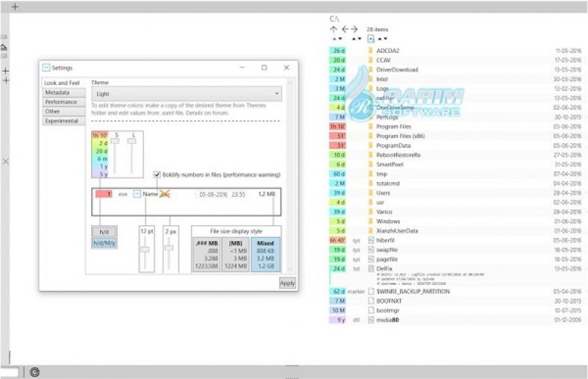Image resolution: width=588 pixels, height=379 pixels.
Task: Select the CCAV folder row
Action: click(x=455, y=60)
